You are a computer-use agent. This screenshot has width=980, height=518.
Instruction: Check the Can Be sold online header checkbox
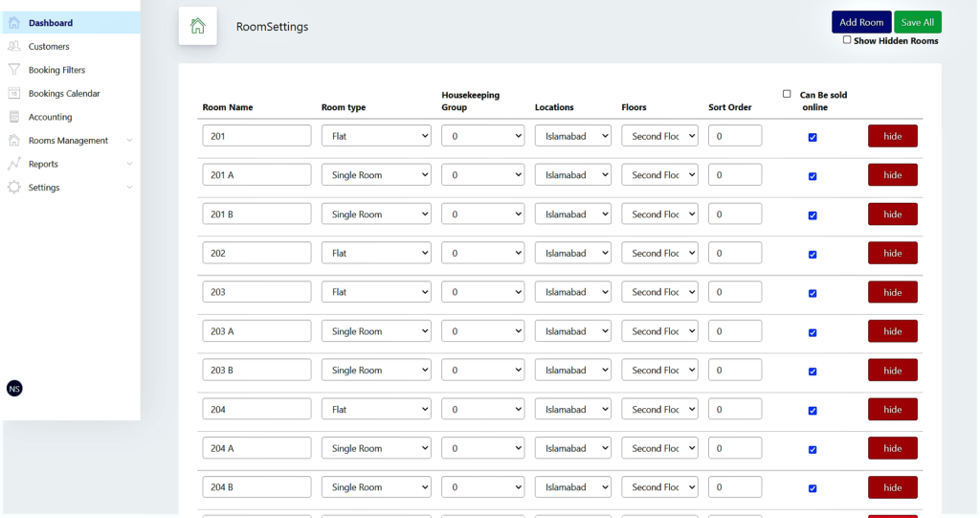pyautogui.click(x=787, y=94)
